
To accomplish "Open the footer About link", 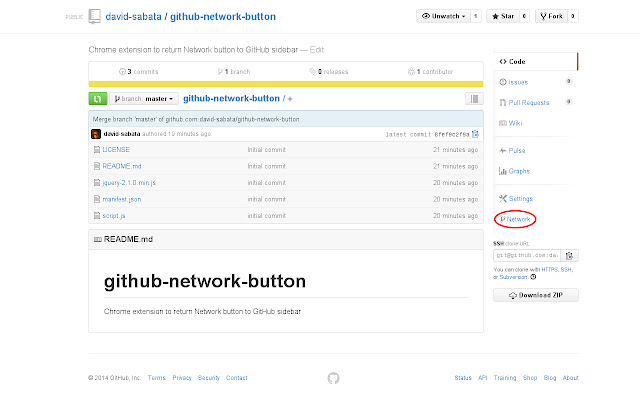I will click(x=571, y=378).
